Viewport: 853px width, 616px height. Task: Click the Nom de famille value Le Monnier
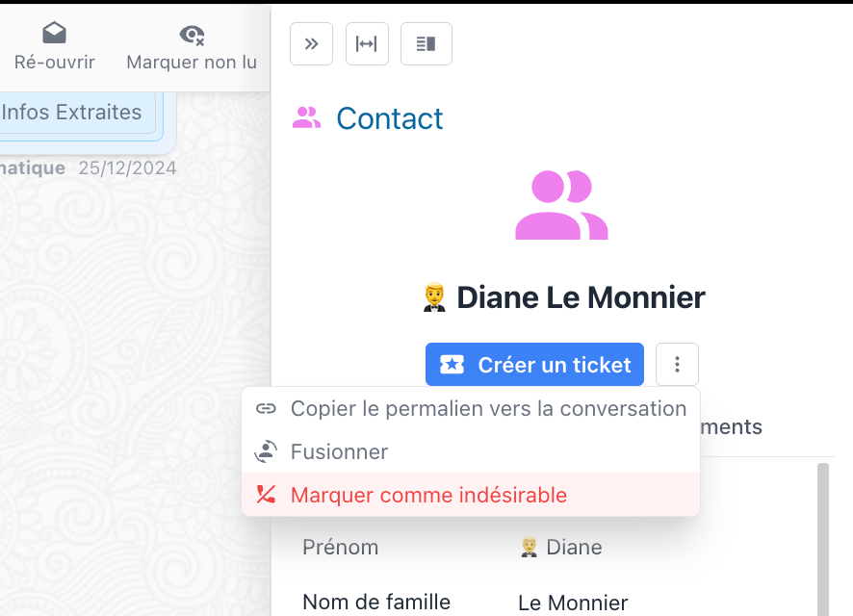pyautogui.click(x=573, y=603)
